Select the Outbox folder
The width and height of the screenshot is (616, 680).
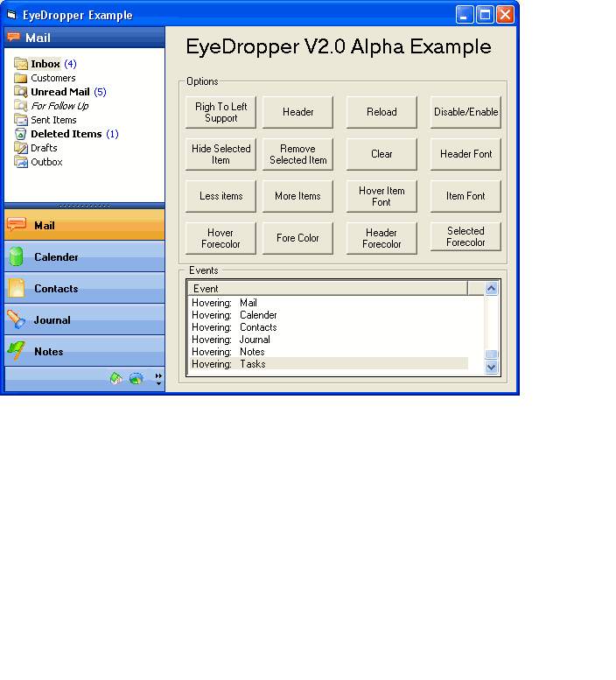pos(46,162)
